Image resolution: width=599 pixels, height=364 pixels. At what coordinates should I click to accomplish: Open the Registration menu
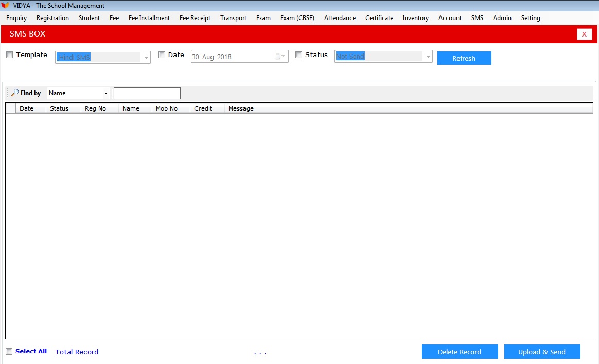pos(52,18)
